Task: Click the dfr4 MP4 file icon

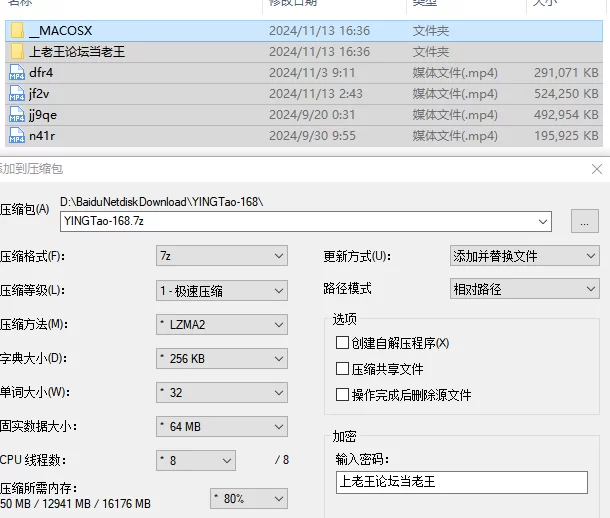Action: point(17,73)
